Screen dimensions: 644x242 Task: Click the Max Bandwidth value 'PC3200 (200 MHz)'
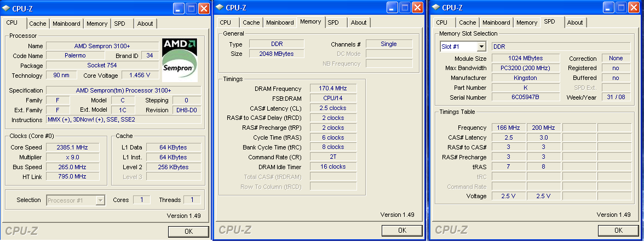[526, 68]
